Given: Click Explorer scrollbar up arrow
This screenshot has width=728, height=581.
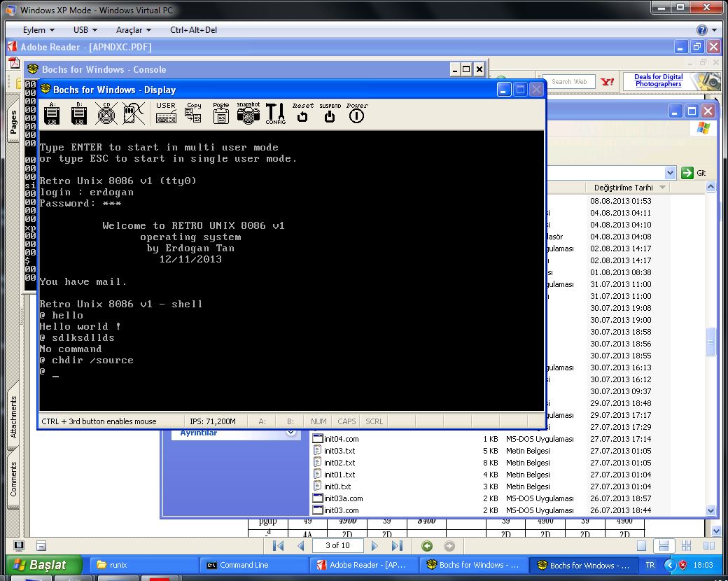Looking at the screenshot, I should 710,187.
